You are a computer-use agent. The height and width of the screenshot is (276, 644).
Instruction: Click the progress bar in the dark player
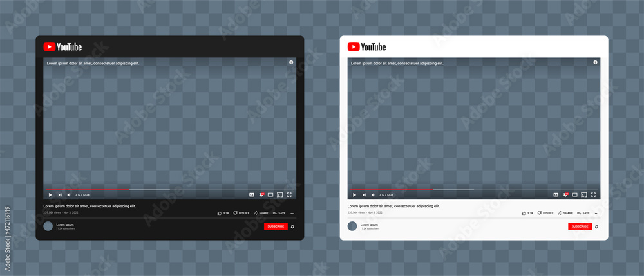169,189
